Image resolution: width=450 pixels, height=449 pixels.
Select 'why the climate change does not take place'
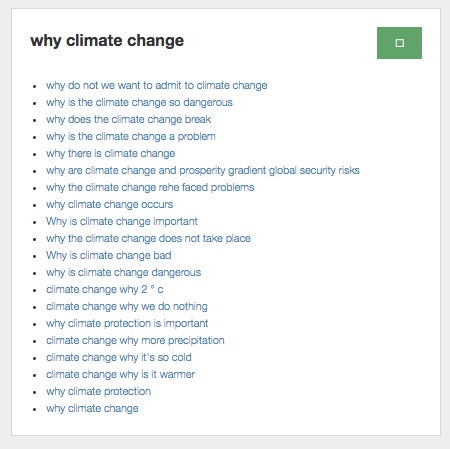tap(148, 238)
